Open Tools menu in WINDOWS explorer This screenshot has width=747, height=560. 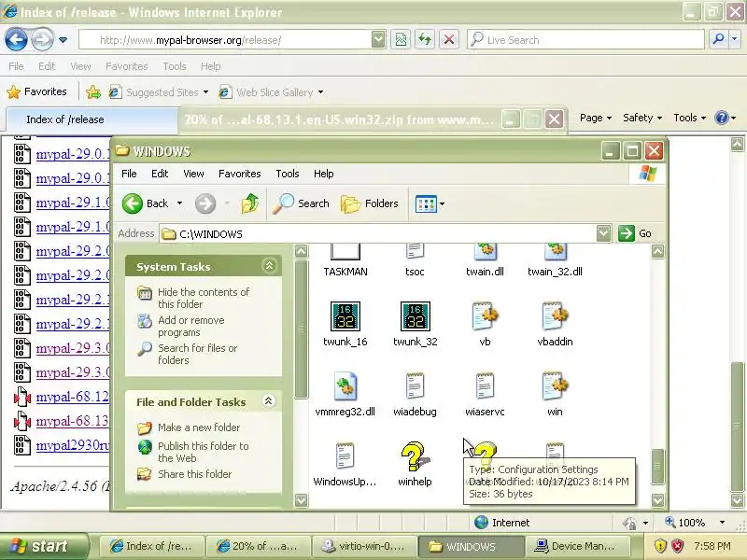[x=288, y=174]
